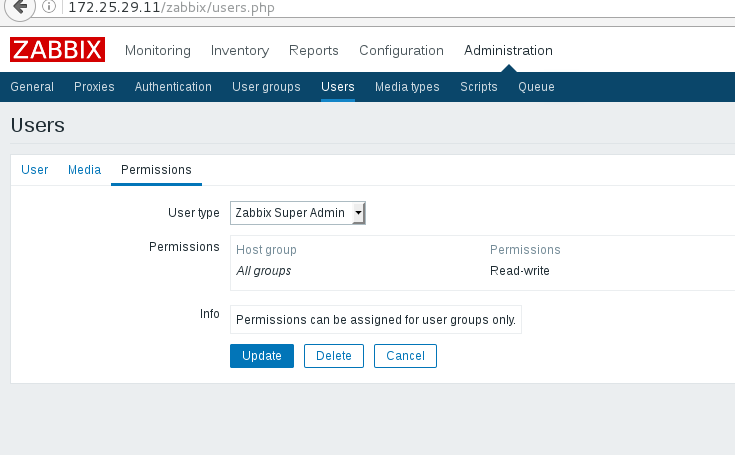Open the Administration menu
This screenshot has height=455, width=735.
click(508, 50)
